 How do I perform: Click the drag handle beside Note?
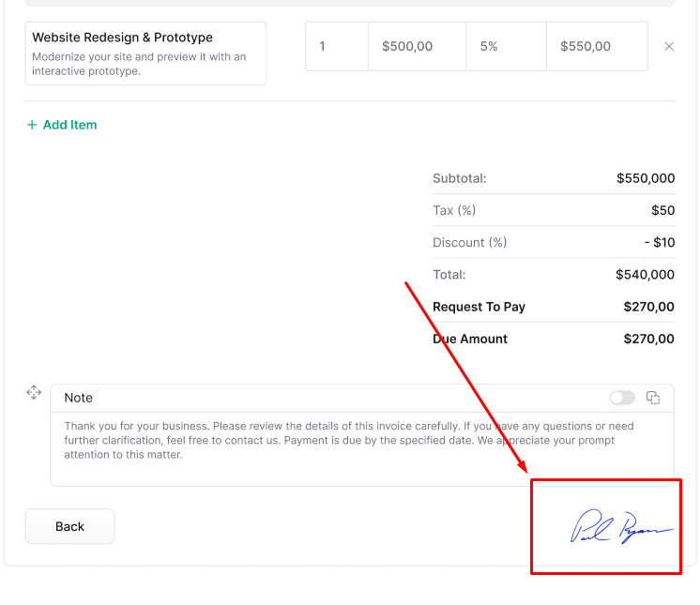34,392
